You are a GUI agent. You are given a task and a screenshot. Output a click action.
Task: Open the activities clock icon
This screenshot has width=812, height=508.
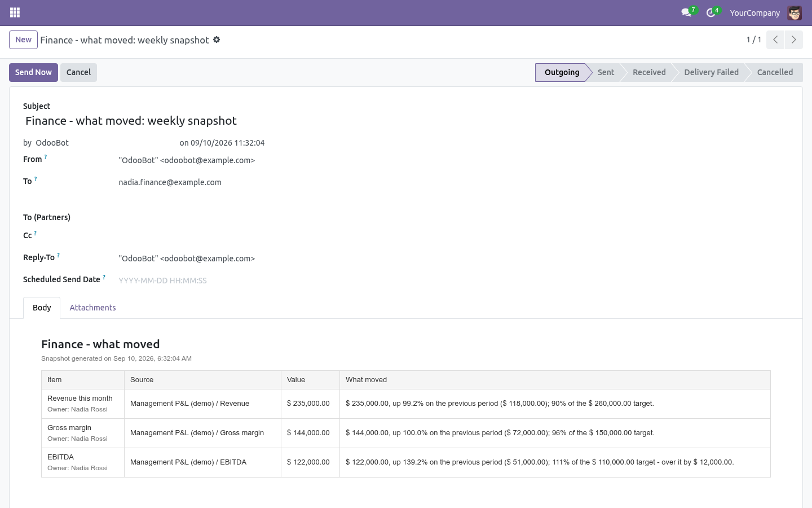(710, 12)
